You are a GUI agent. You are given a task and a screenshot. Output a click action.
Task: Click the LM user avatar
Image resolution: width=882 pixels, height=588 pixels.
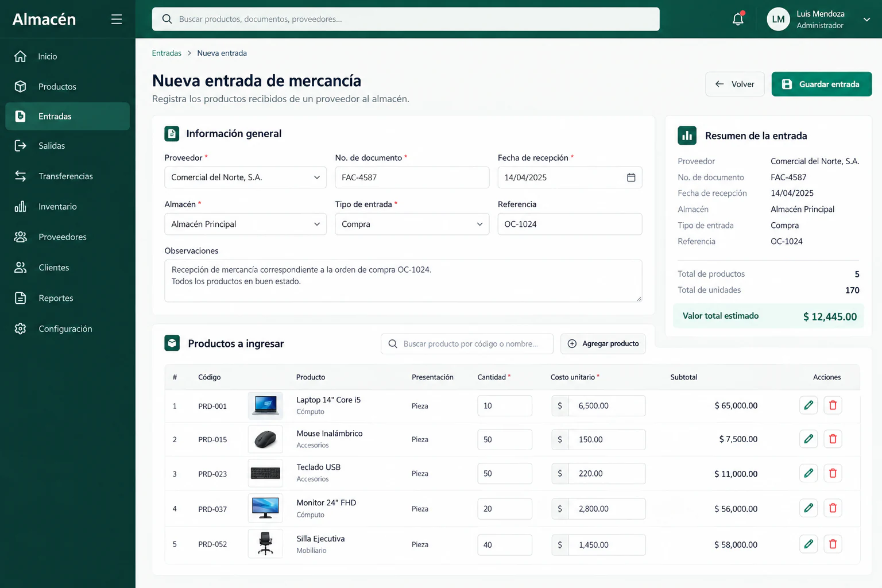[x=778, y=19]
